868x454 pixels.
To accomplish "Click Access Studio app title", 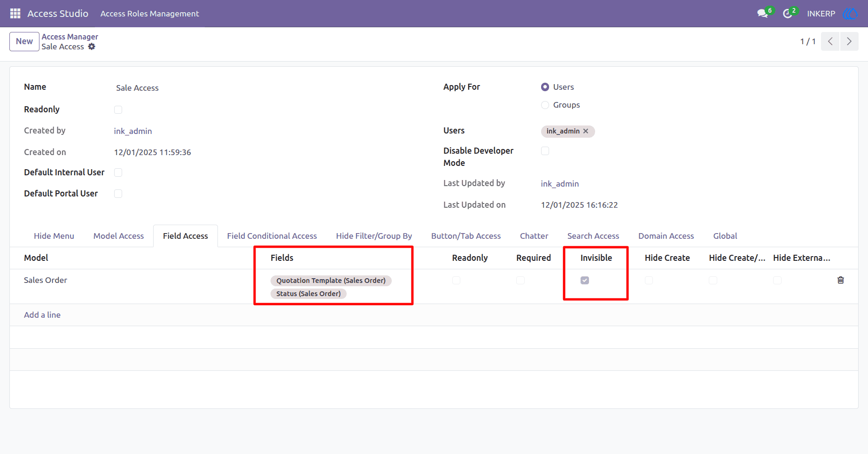I will [58, 14].
